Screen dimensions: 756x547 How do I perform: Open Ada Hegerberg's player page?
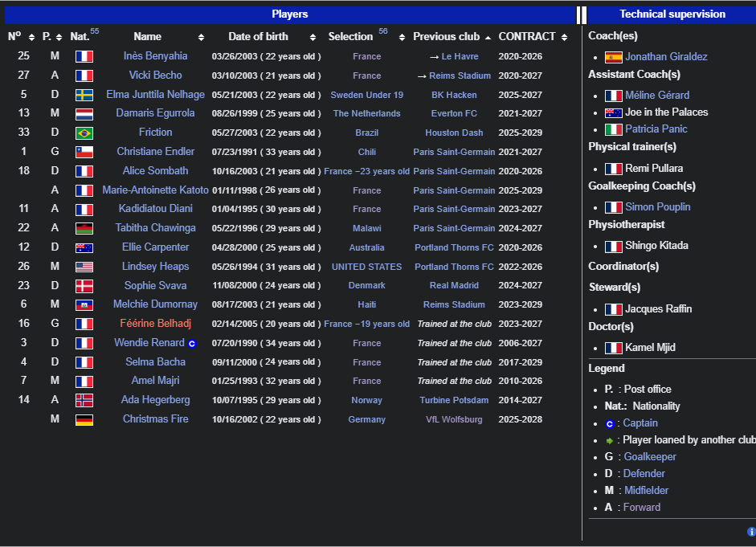point(155,400)
